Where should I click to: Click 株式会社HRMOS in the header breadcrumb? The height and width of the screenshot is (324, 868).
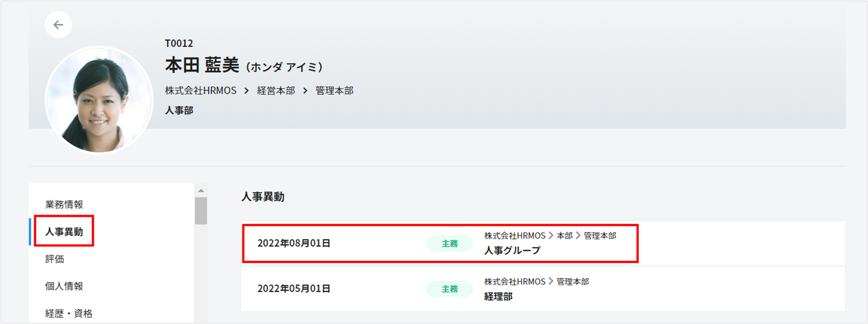pos(201,91)
